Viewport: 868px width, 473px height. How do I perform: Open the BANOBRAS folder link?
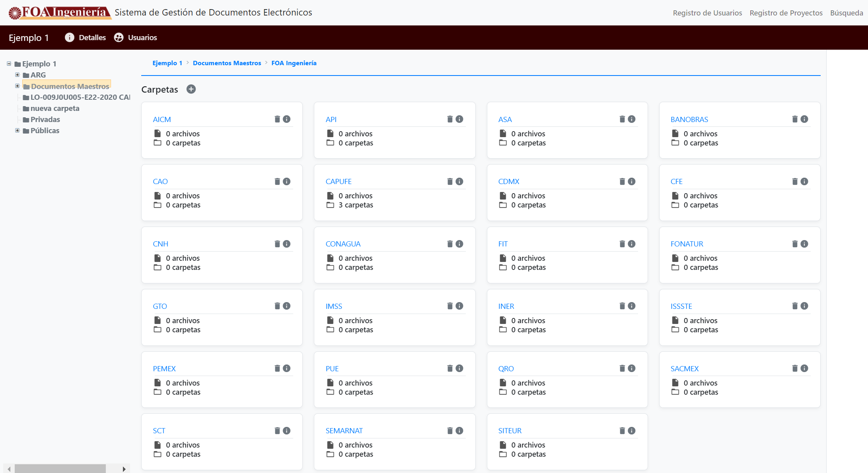689,120
